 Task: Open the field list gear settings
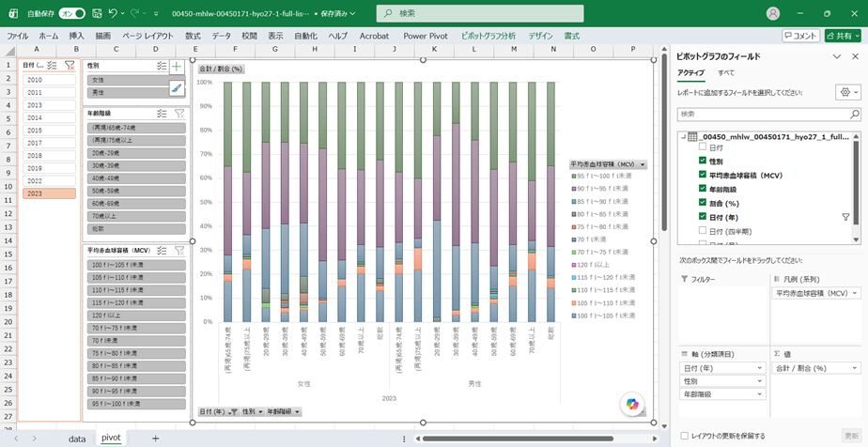tap(848, 92)
